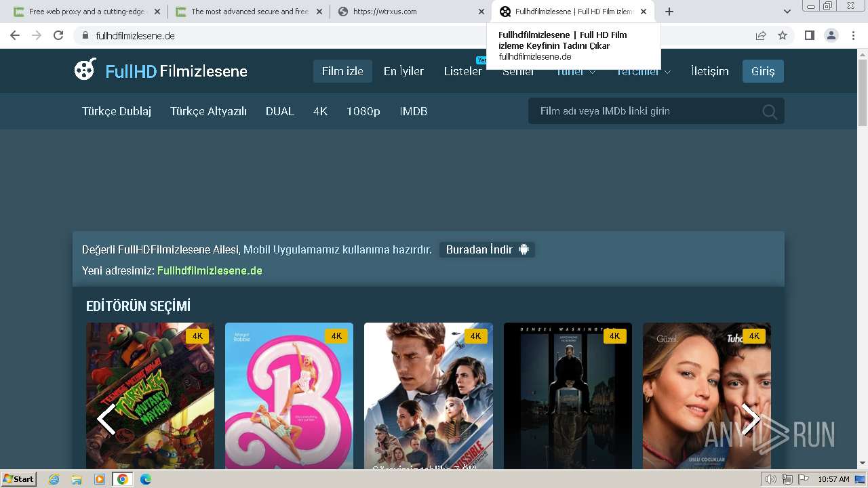
Task: Close the Fullhdfilmizlesene tab
Action: (644, 12)
